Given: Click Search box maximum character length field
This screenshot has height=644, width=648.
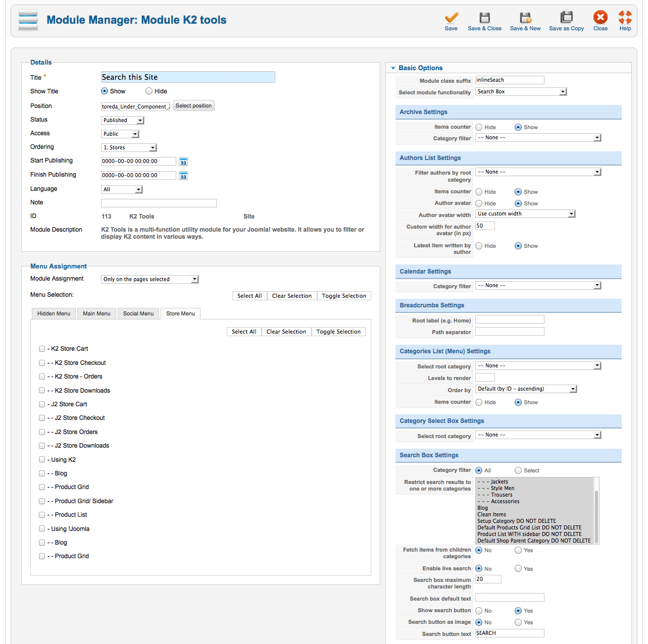Looking at the screenshot, I should click(488, 579).
